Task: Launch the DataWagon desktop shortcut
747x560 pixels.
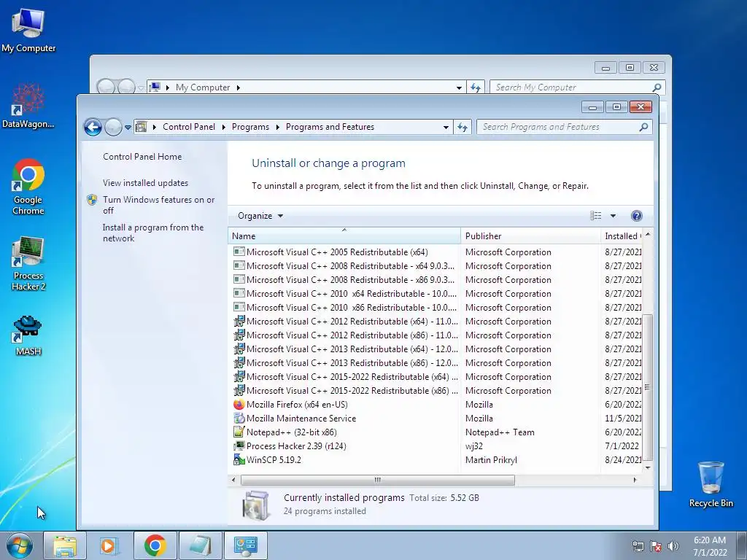Action: pos(28,106)
